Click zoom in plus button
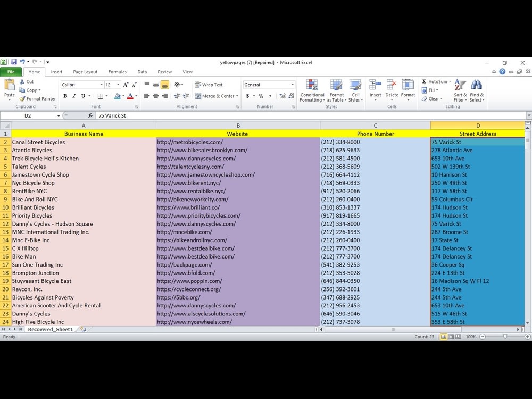The width and height of the screenshot is (532, 399). pyautogui.click(x=527, y=337)
